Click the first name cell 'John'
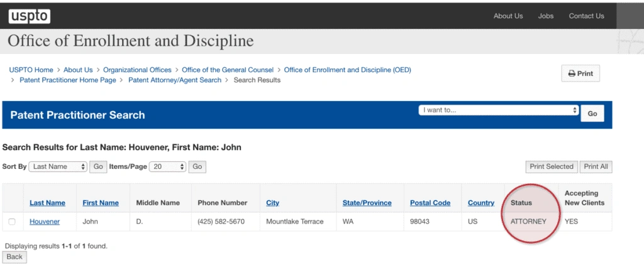Image resolution: width=644 pixels, height=280 pixels. click(x=89, y=222)
